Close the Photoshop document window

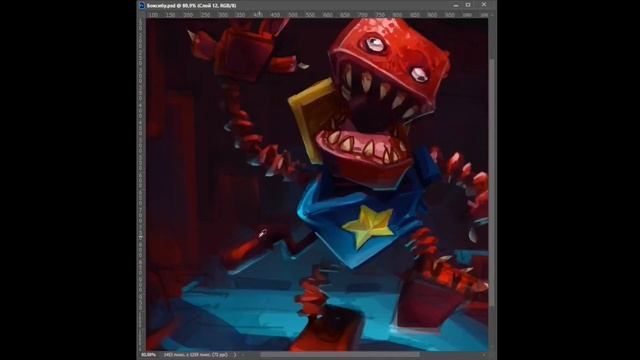point(484,5)
